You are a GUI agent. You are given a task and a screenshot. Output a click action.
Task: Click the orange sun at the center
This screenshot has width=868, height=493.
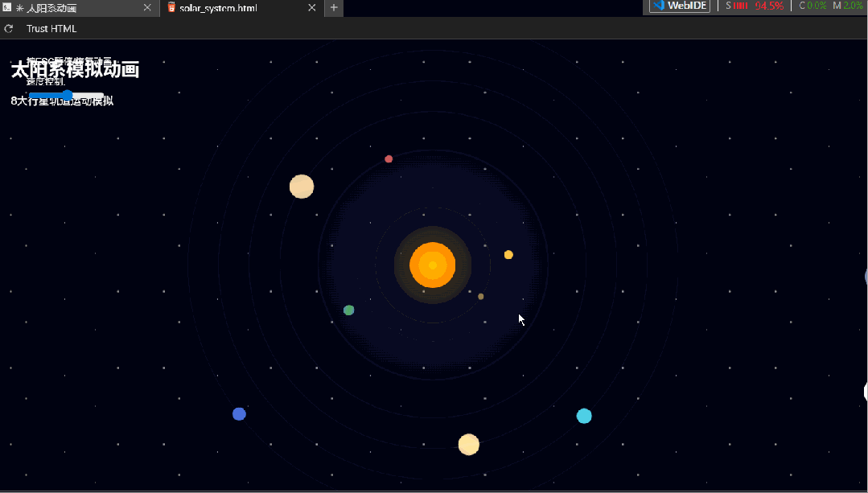click(x=433, y=265)
